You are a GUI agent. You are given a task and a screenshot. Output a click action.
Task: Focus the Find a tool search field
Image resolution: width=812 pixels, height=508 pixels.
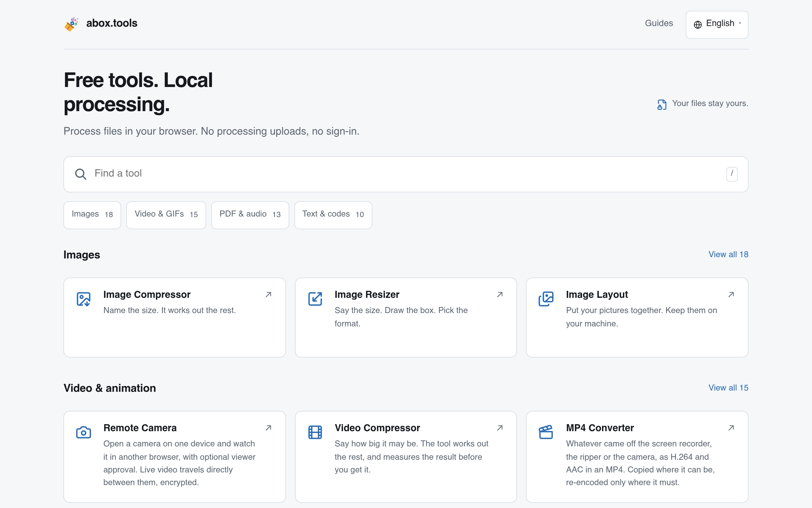point(406,174)
